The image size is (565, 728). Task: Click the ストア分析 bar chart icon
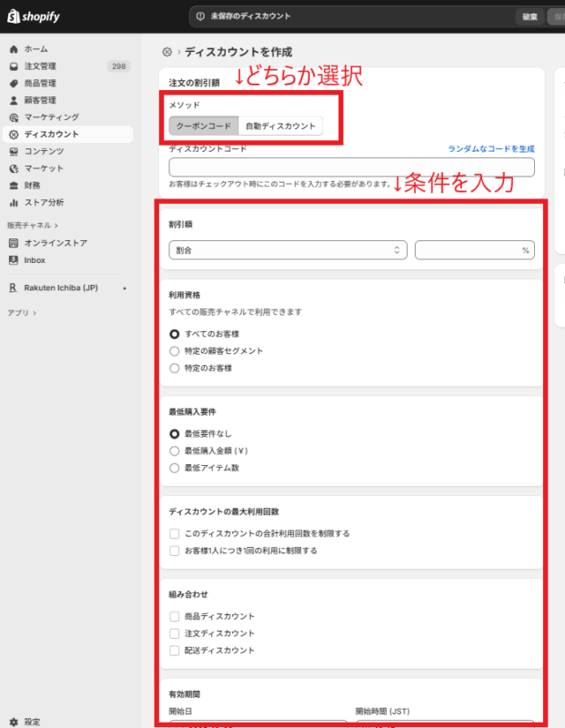[x=14, y=202]
